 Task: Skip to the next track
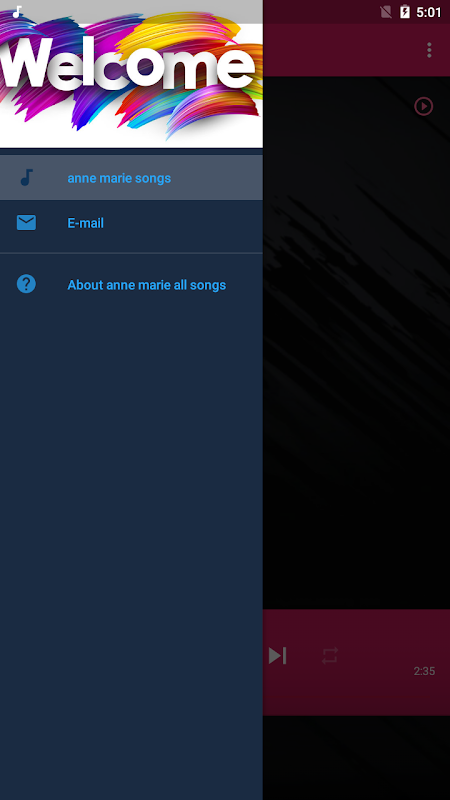pyautogui.click(x=278, y=656)
